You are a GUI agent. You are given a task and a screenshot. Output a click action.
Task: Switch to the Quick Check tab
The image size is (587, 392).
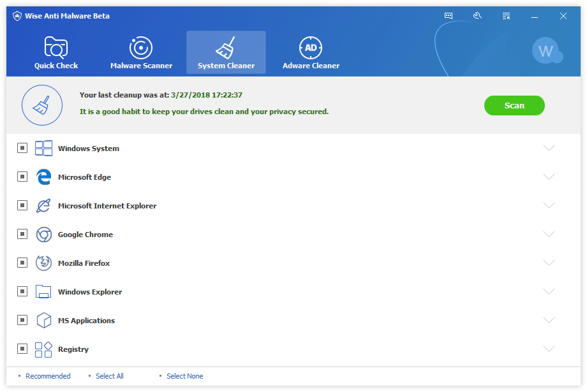pos(56,52)
